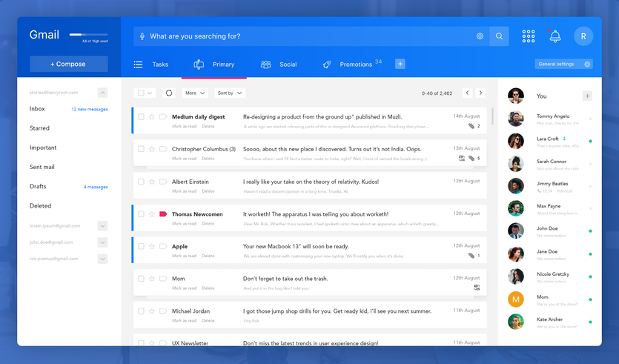Click label tag on Apple email
The width and height of the screenshot is (619, 364).
point(163,246)
